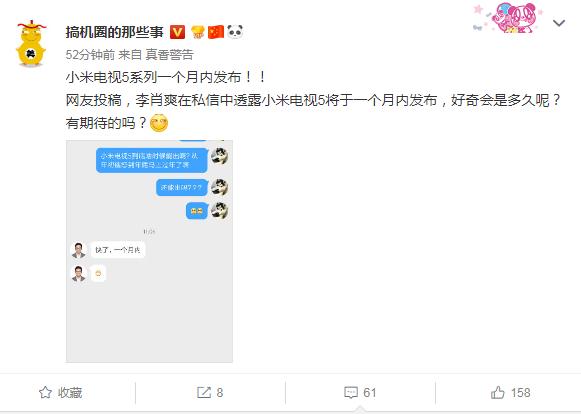Screen dimensions: 581x414
Task: Click the star icon to favorite the post
Action: click(x=45, y=393)
